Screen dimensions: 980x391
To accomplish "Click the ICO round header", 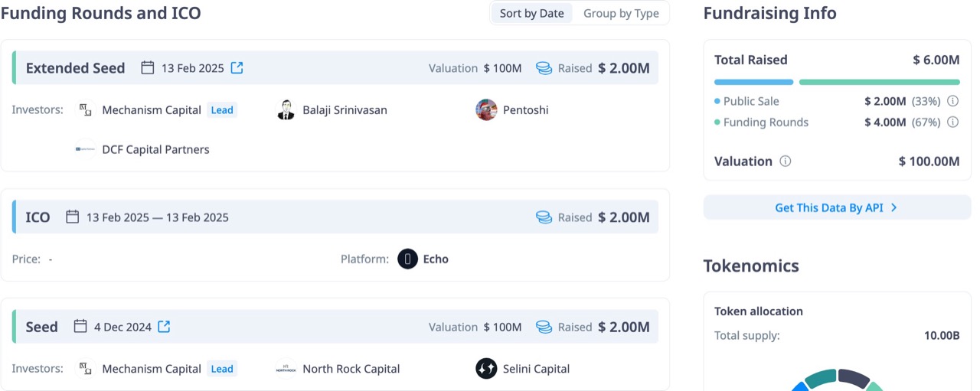I will [x=38, y=217].
